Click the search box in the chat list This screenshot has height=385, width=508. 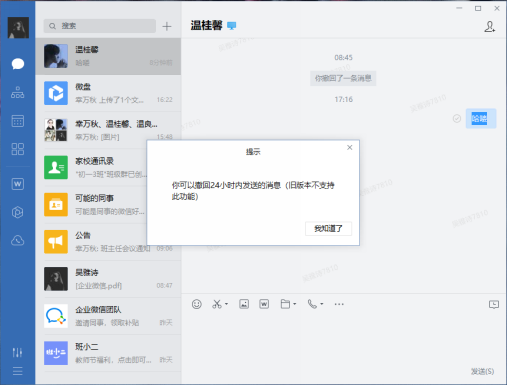(100, 26)
